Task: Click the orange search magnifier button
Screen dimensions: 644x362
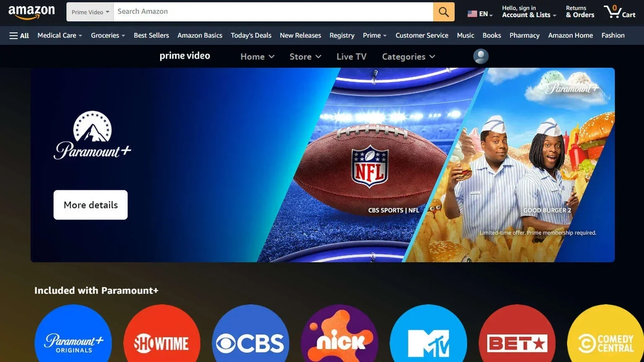Action: [x=444, y=12]
